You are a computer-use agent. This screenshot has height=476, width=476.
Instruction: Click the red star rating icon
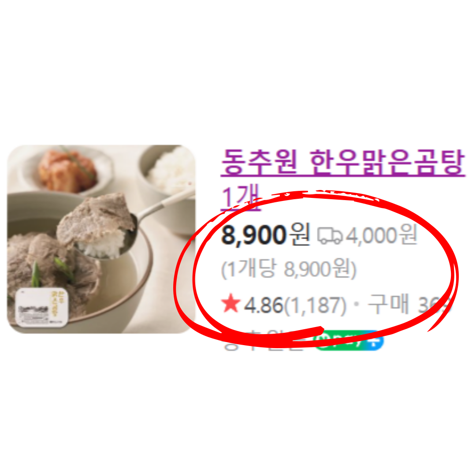[x=231, y=303]
